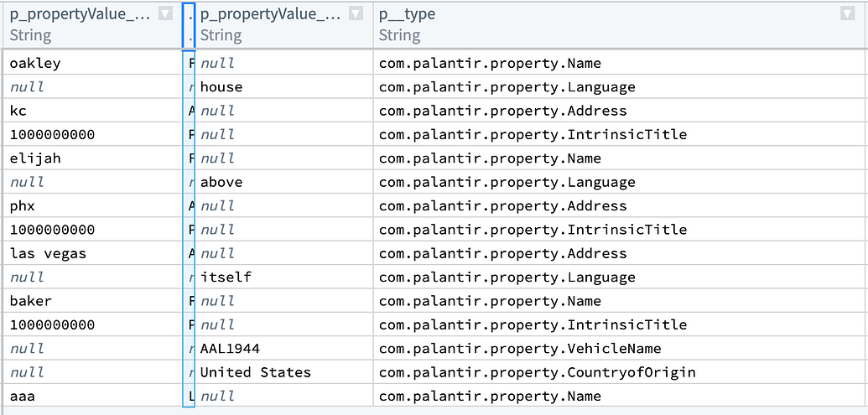
Task: Click the leftmost p_propertyValue_ column header title
Action: click(x=81, y=13)
